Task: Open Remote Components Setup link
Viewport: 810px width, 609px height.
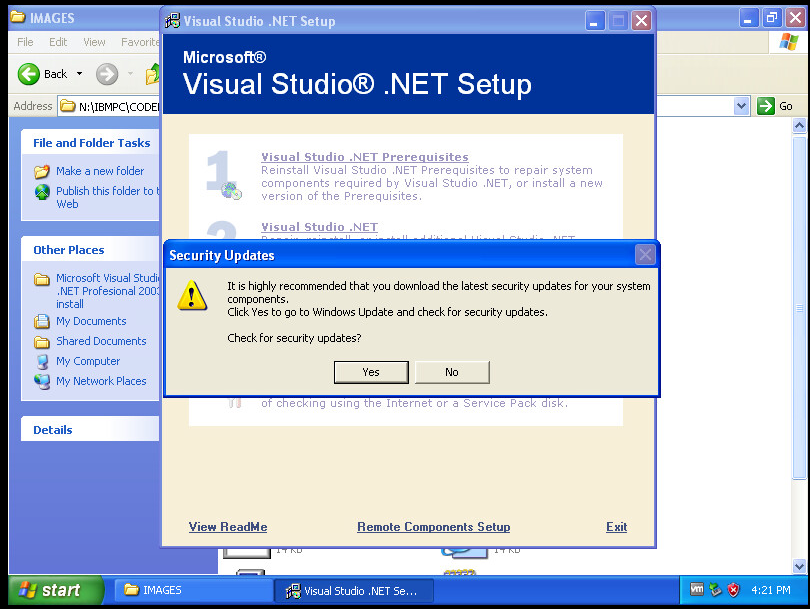Action: pos(433,527)
